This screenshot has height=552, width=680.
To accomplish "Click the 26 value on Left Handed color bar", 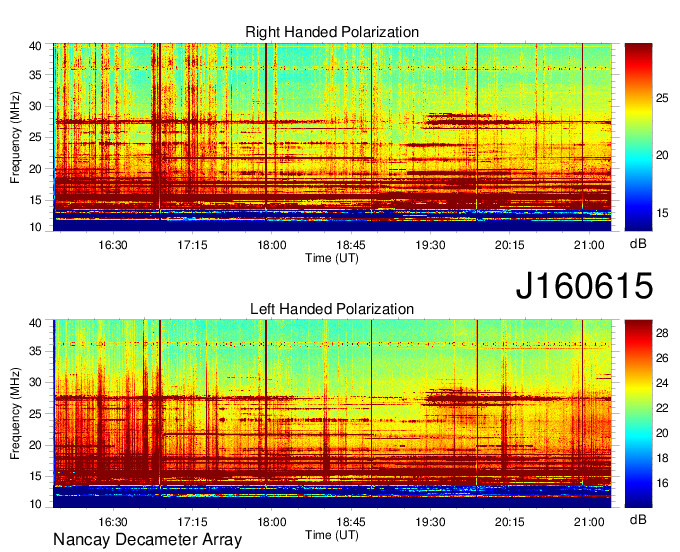I will (x=662, y=358).
